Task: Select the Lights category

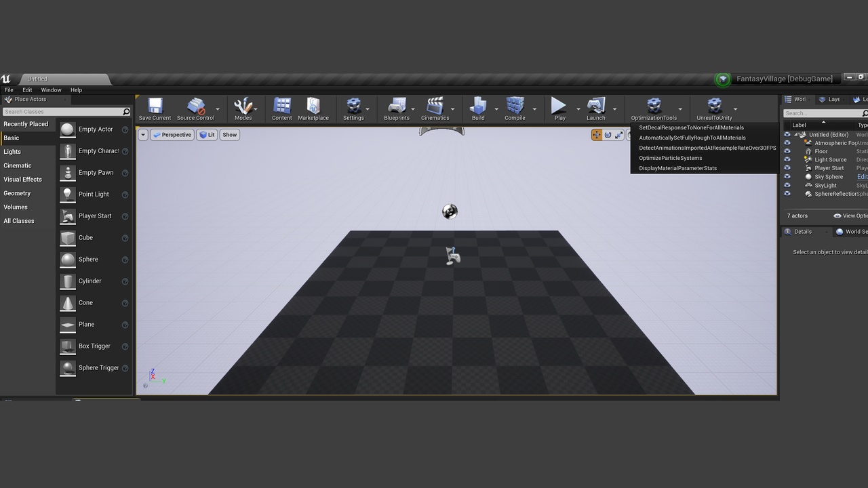Action: coord(12,152)
